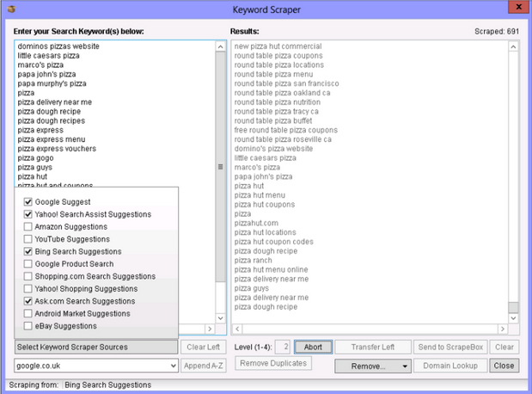Clear the results list

click(x=504, y=347)
